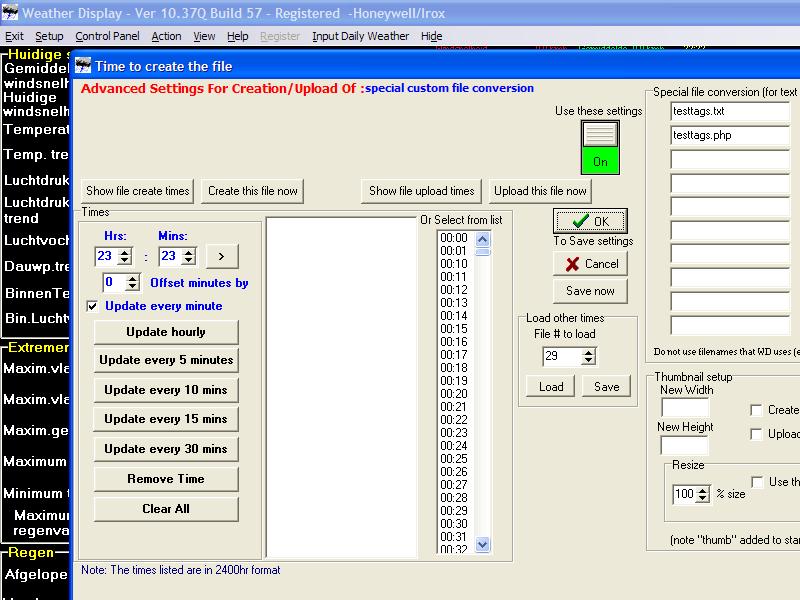Click the New Width input field
The height and width of the screenshot is (600, 800).
coord(685,408)
